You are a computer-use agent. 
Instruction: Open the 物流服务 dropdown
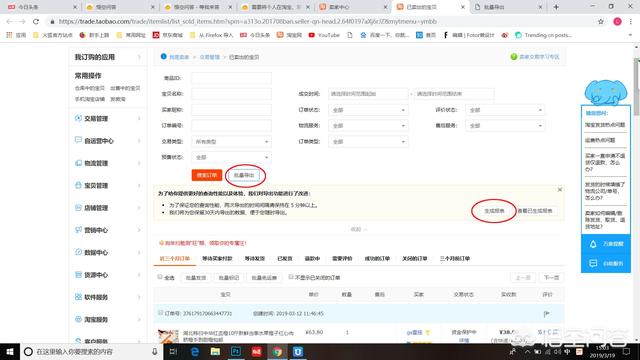click(368, 126)
